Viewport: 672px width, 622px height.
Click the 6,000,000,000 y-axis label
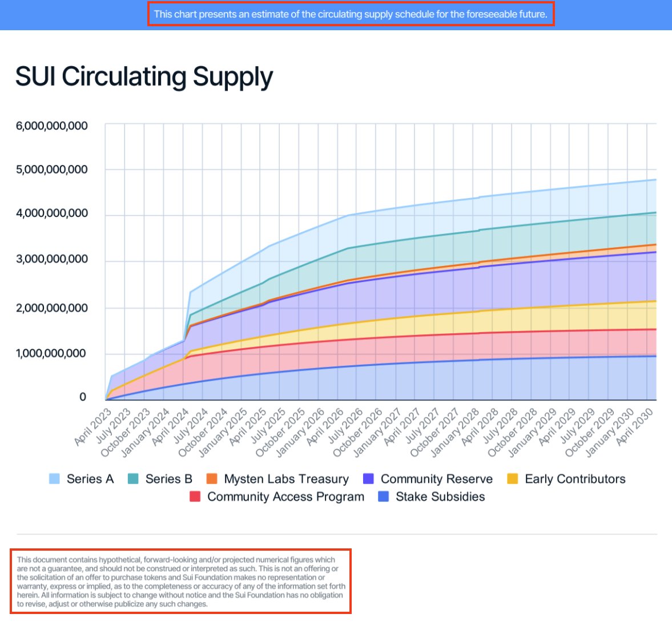pos(52,126)
